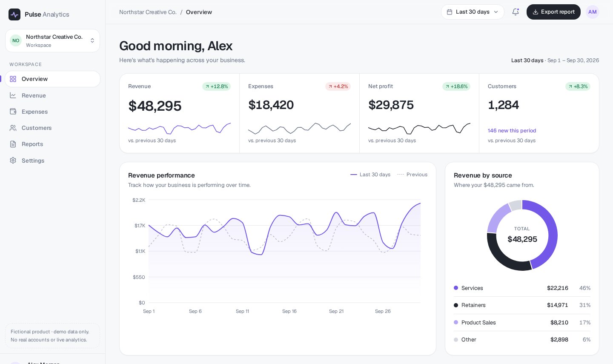This screenshot has width=613, height=364.
Task: Toggle the Last 30 days chart legend series
Action: [370, 175]
